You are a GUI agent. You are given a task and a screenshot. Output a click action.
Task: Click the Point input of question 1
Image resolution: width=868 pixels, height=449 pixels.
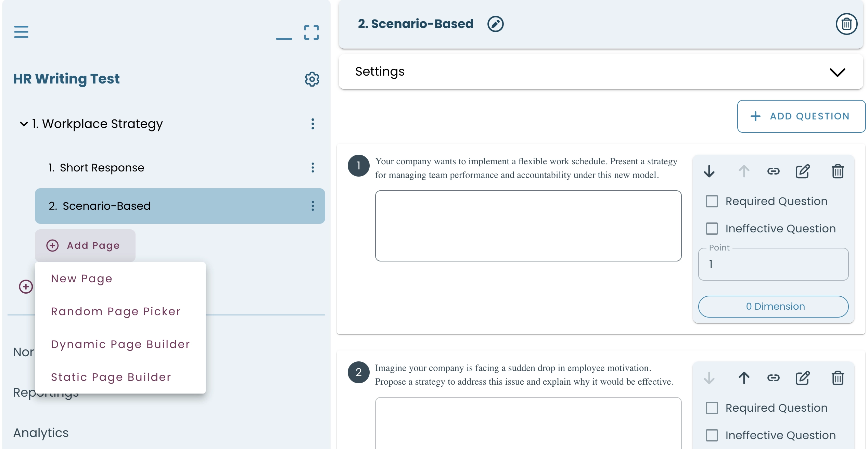tap(773, 264)
